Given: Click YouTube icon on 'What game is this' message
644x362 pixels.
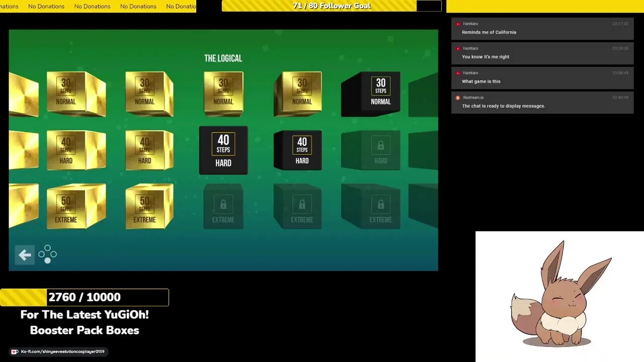Looking at the screenshot, I should [458, 73].
